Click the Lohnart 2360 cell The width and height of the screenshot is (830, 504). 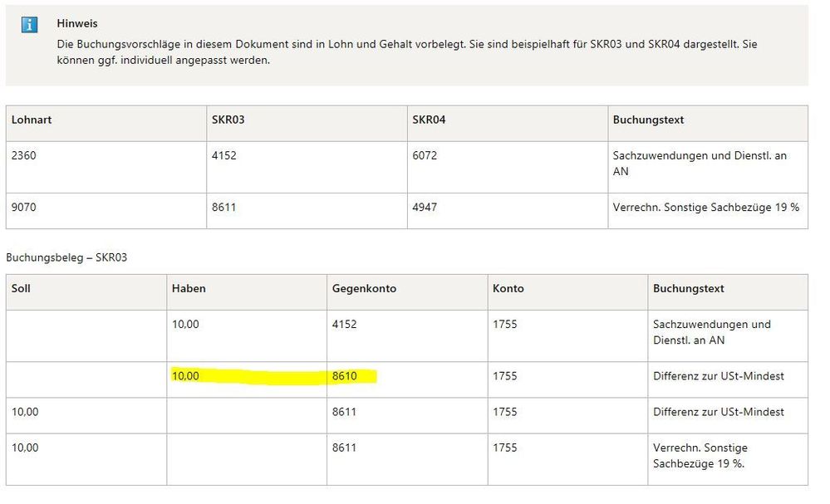(25, 155)
